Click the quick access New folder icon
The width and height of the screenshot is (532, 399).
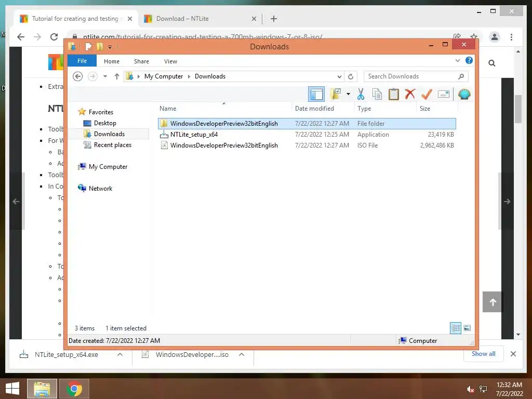click(100, 46)
